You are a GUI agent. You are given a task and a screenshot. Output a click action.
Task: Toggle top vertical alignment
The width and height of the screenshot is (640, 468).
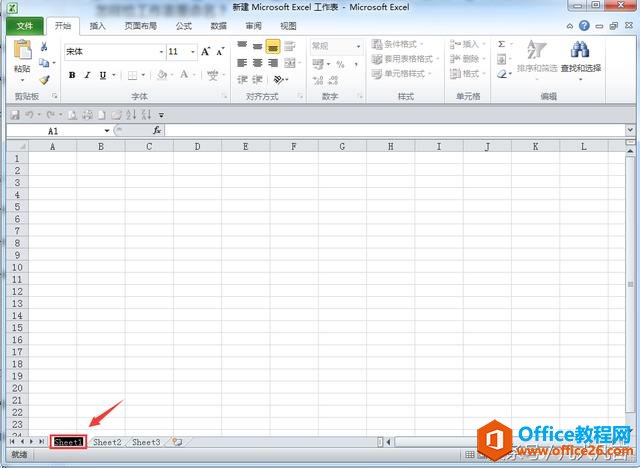pos(242,46)
